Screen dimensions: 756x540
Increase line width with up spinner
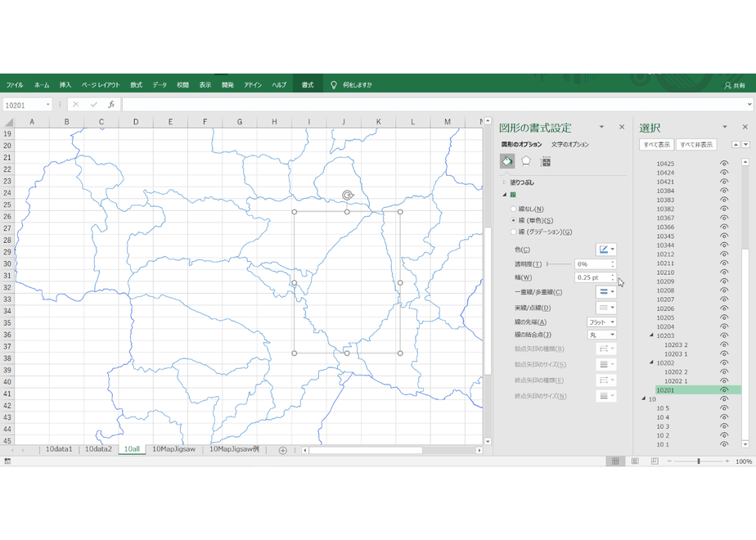tap(613, 275)
